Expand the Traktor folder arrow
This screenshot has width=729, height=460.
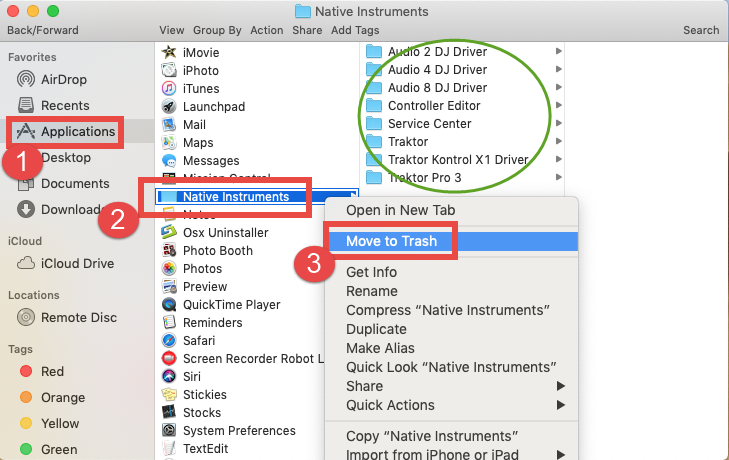pyautogui.click(x=559, y=141)
